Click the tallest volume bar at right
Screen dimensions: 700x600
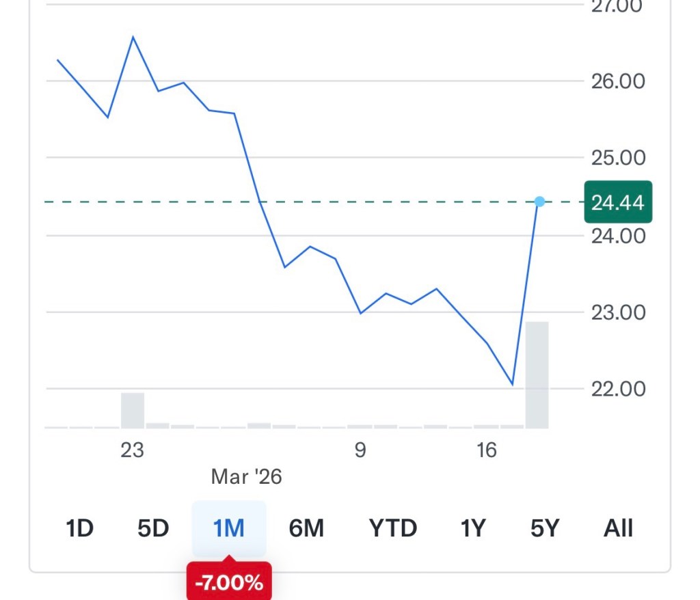click(537, 374)
